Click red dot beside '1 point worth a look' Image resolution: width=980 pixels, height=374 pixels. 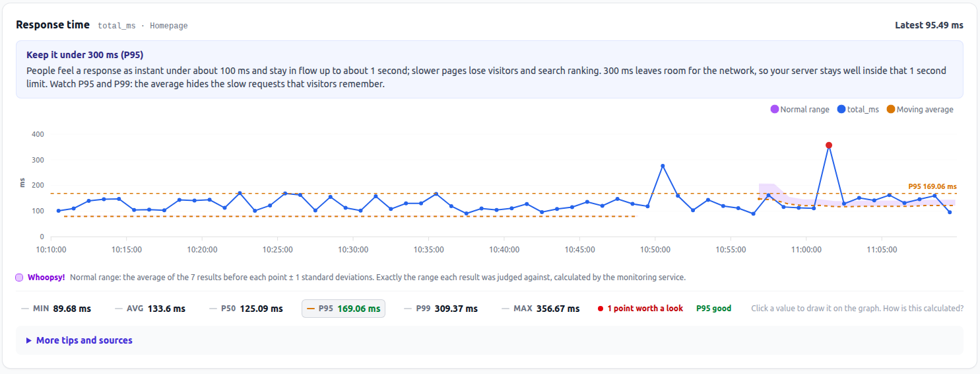[601, 309]
